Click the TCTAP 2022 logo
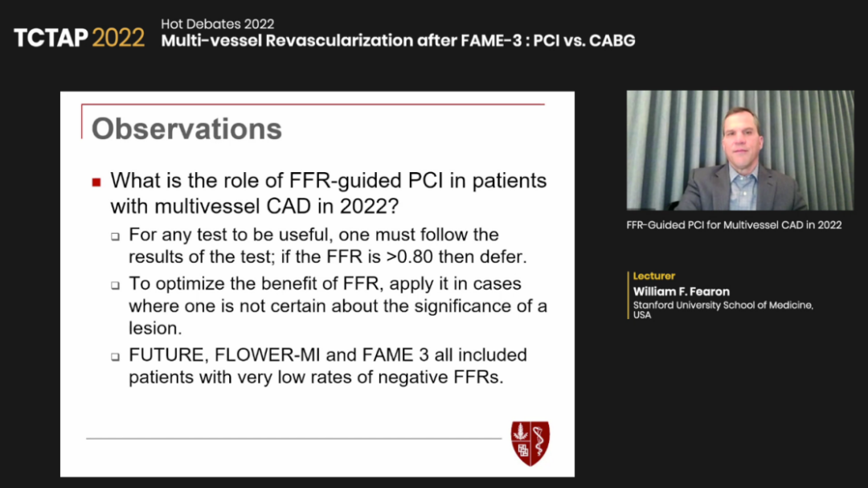 pyautogui.click(x=79, y=38)
